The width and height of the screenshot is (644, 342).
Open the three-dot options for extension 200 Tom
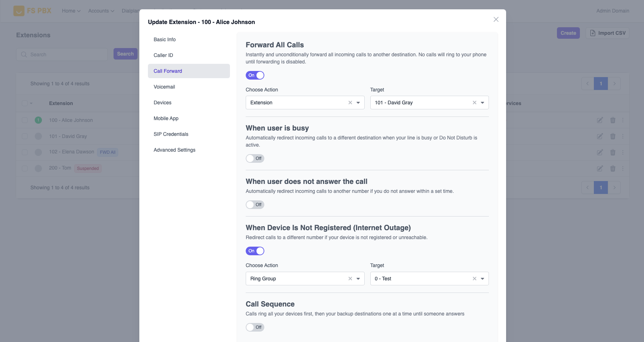[623, 168]
